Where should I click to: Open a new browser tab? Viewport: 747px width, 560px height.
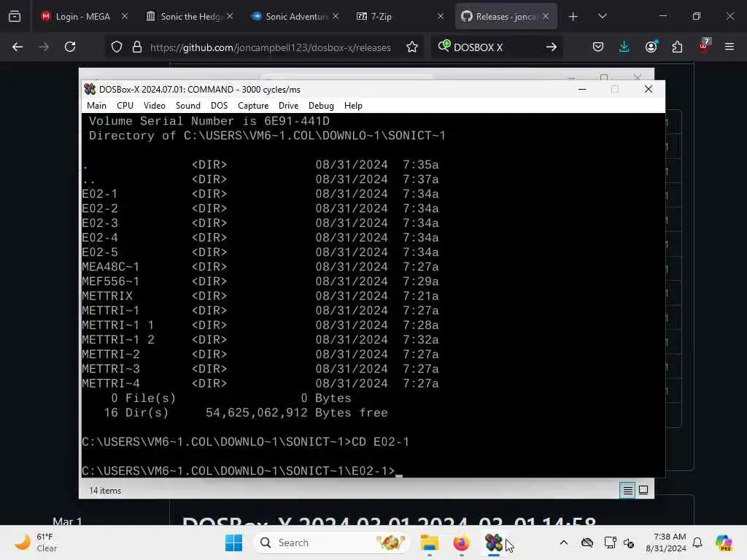[x=573, y=17]
